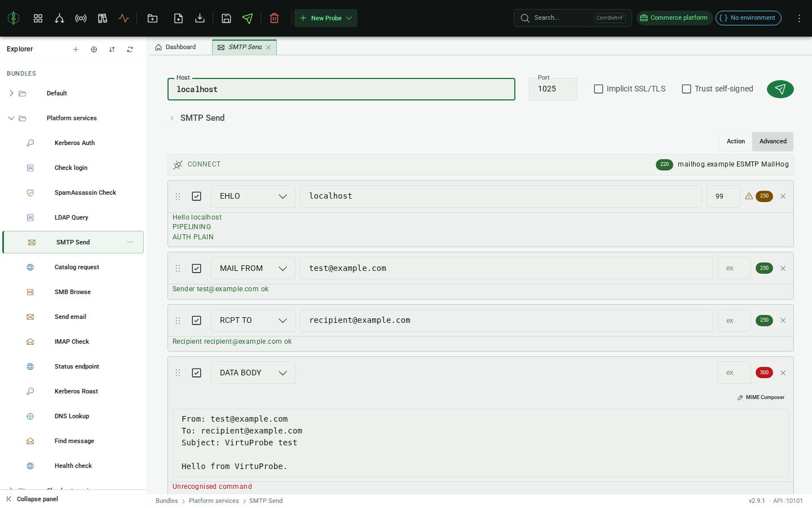Open the activity pulse icon
812x508 pixels.
(124, 18)
